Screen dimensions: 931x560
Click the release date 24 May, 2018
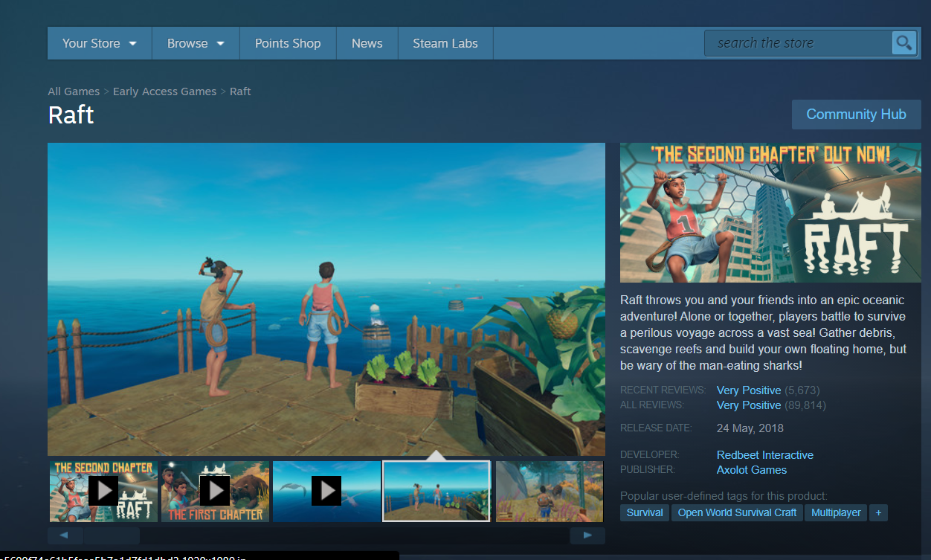pyautogui.click(x=750, y=428)
